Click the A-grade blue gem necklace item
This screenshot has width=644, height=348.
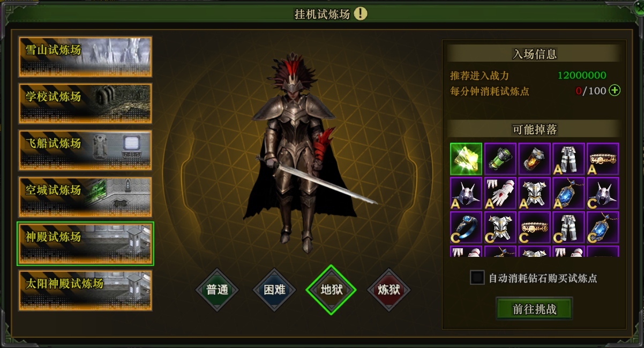pos(569,193)
